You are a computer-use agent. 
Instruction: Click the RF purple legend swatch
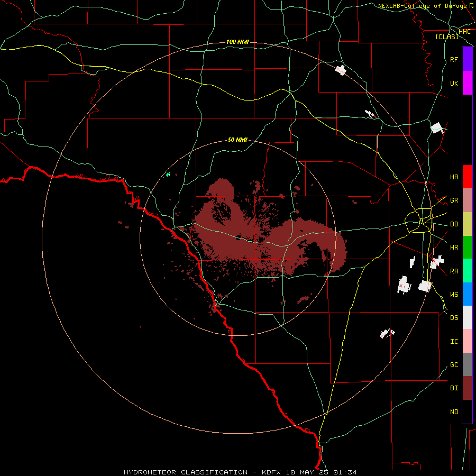467,59
